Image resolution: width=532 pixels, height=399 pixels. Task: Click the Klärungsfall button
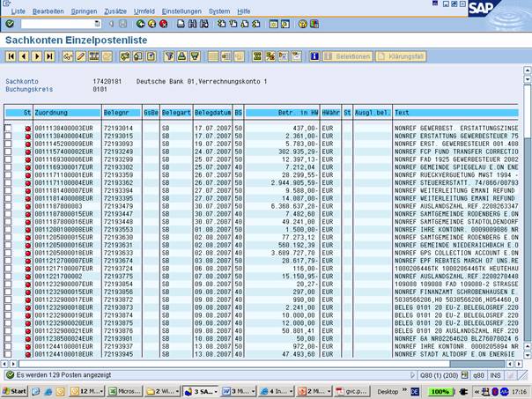pyautogui.click(x=401, y=56)
